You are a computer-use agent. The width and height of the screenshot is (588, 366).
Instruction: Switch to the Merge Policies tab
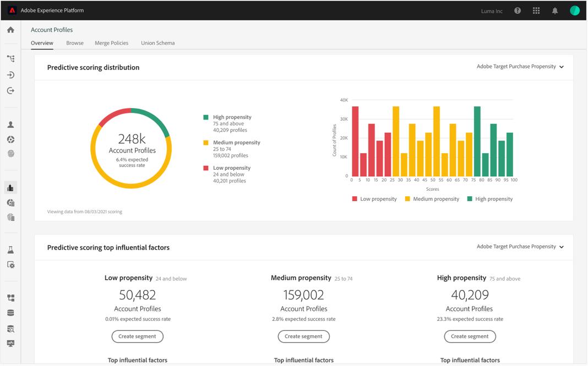(x=111, y=43)
